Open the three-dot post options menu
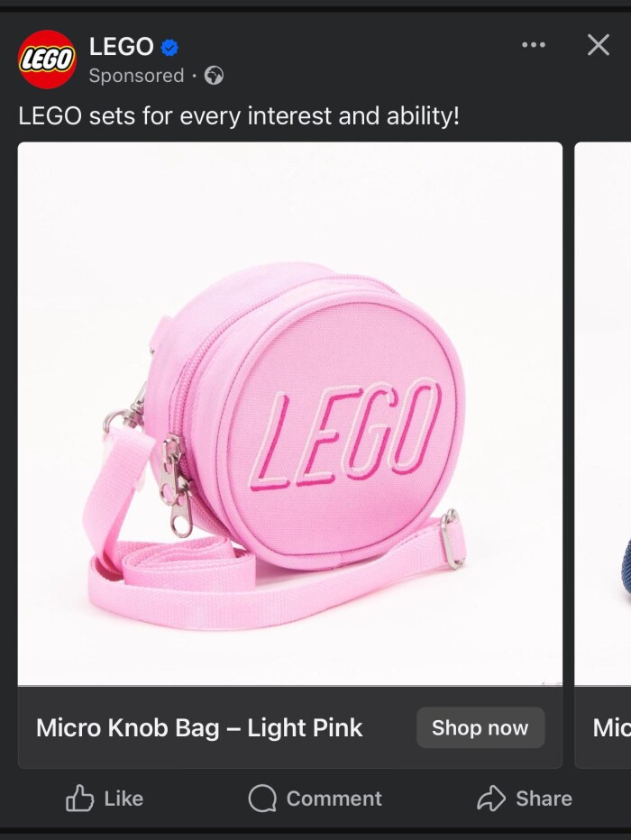This screenshot has height=840, width=631. (534, 45)
